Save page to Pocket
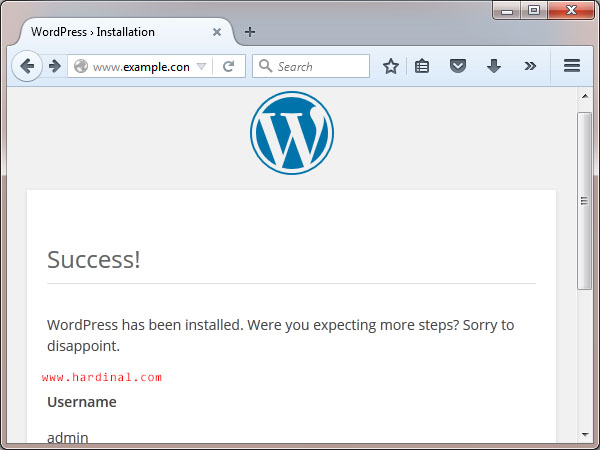 coord(458,66)
